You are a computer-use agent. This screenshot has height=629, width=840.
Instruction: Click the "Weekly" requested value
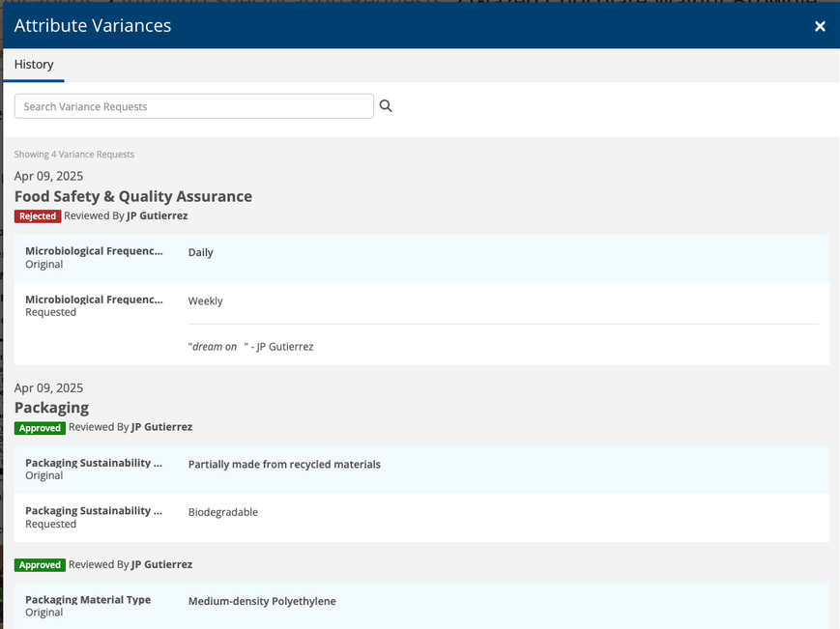205,300
